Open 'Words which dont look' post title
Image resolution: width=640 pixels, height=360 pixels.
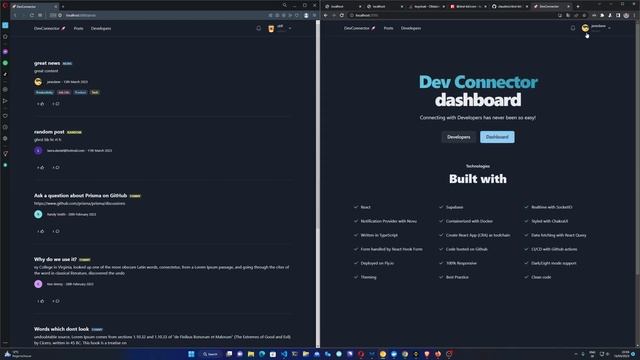tap(61, 329)
